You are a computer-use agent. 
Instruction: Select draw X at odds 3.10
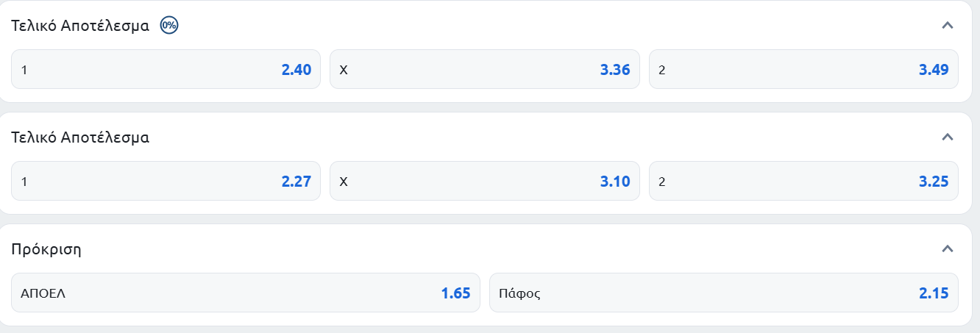(485, 181)
